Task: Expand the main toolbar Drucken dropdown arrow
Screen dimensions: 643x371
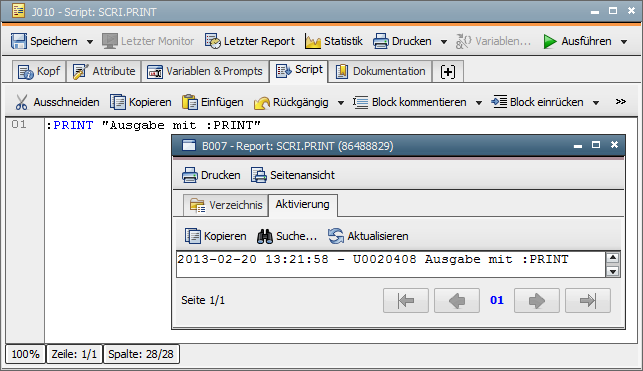Action: pos(443,42)
